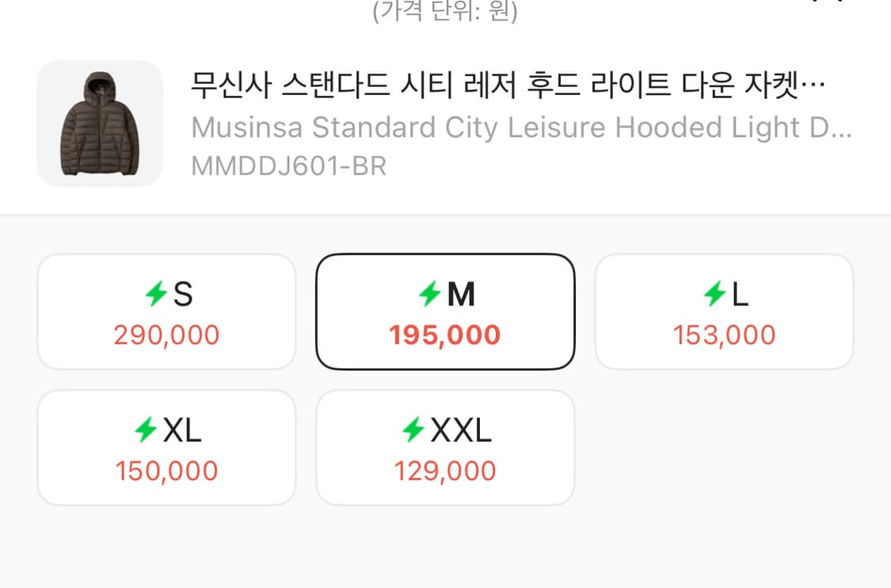
Task: Select the XL size option
Action: coord(166,447)
